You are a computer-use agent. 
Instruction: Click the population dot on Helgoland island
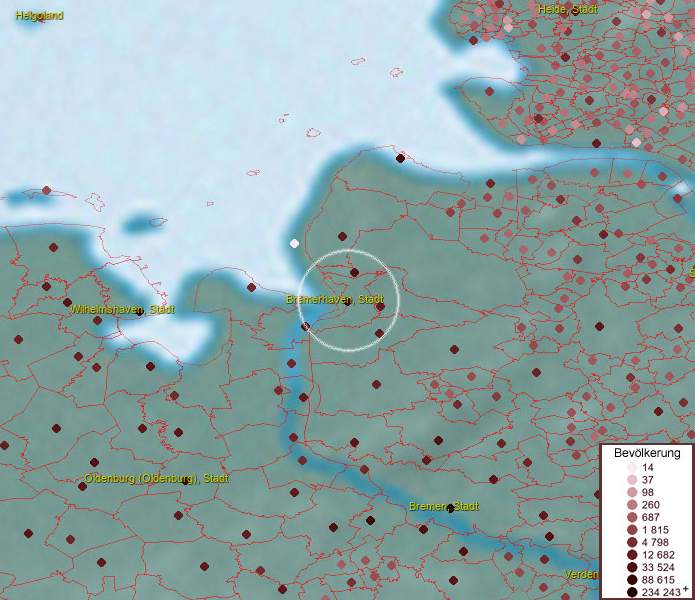[41, 19]
